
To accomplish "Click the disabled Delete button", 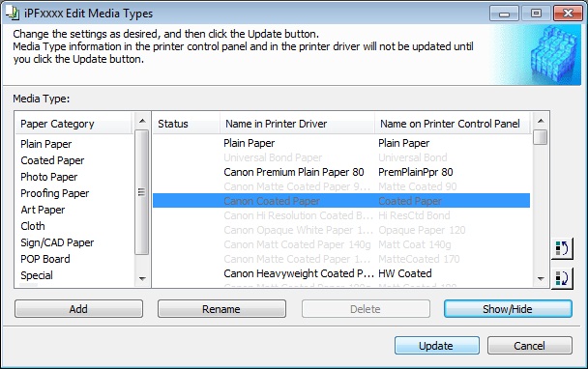I will click(366, 309).
